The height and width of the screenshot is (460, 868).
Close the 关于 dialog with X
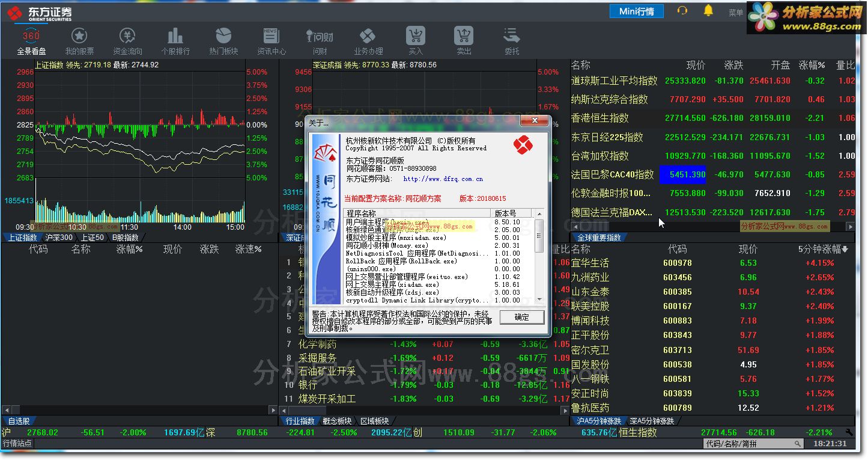533,121
